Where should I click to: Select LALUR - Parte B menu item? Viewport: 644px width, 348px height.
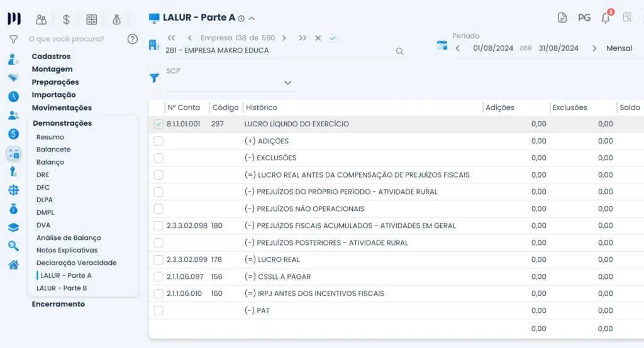62,288
